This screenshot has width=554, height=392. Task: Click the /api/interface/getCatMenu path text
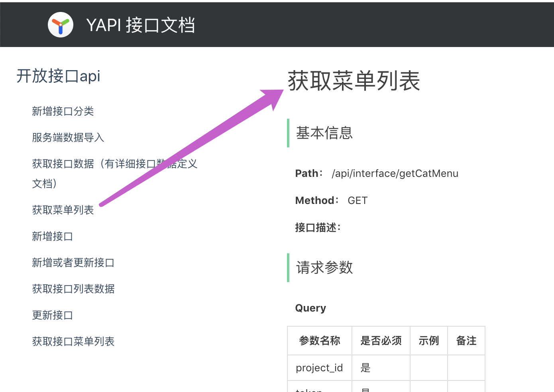(395, 173)
